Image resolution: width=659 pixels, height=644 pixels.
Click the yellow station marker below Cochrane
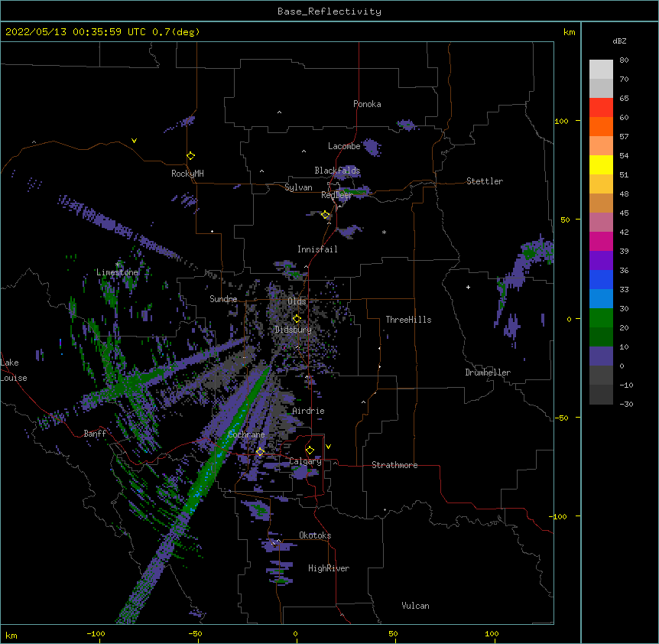tap(260, 452)
